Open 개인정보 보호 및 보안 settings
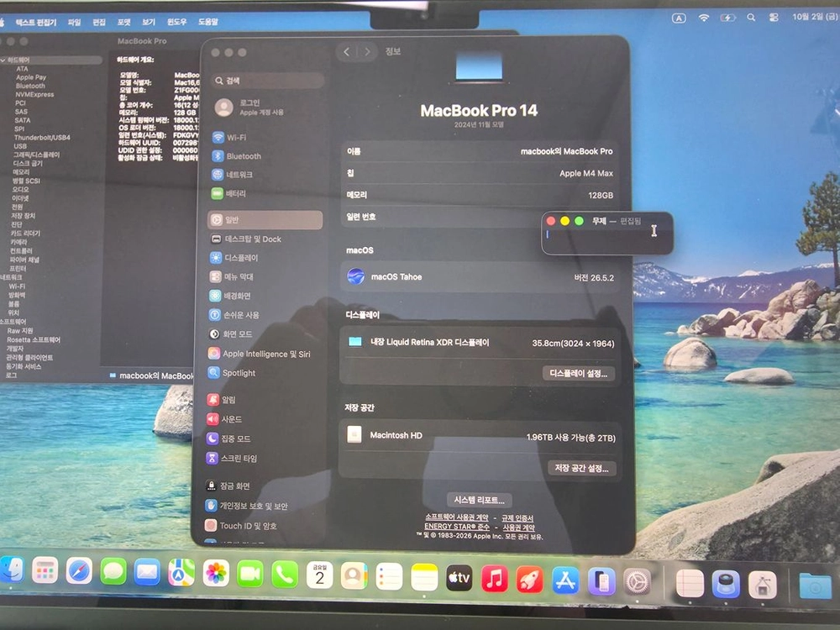 click(x=246, y=506)
